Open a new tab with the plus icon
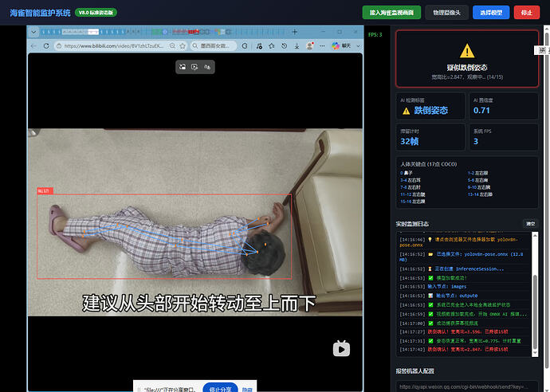 (x=295, y=32)
